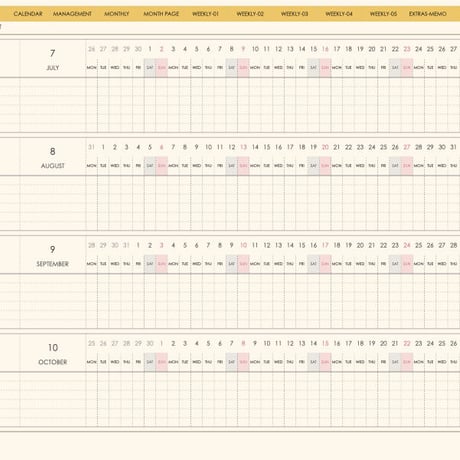Select greyed day 26 at July row start
460x460 pixels.
click(92, 49)
